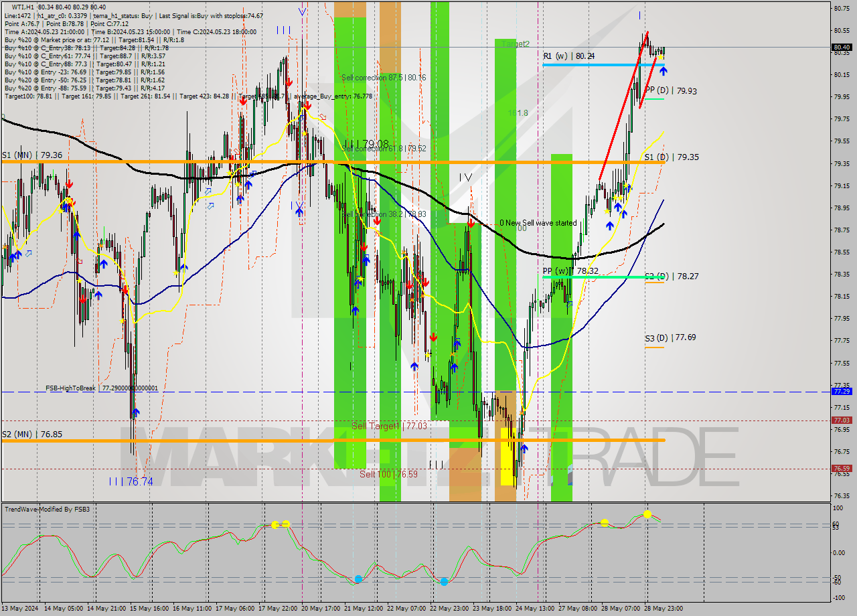
Task: Click the yellow oscillator dot near 28 May 07:00
Action: click(605, 522)
